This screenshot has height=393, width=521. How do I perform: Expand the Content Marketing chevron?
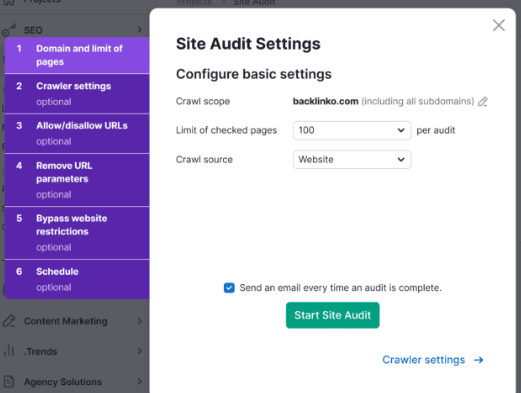[139, 321]
